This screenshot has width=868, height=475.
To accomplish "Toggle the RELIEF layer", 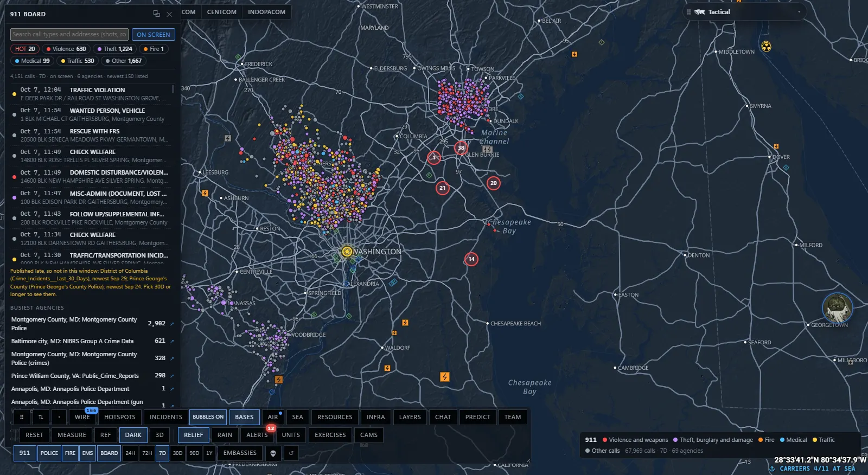I will [193, 435].
